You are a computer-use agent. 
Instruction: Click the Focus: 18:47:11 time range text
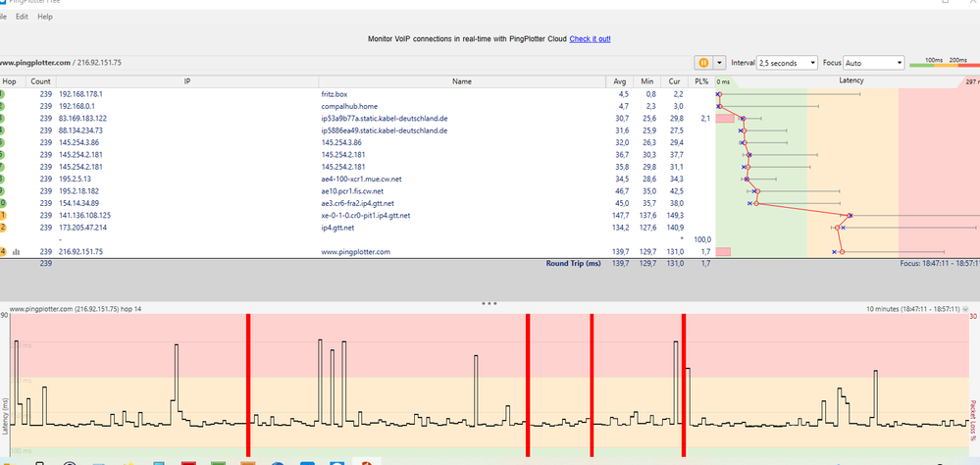(940, 264)
